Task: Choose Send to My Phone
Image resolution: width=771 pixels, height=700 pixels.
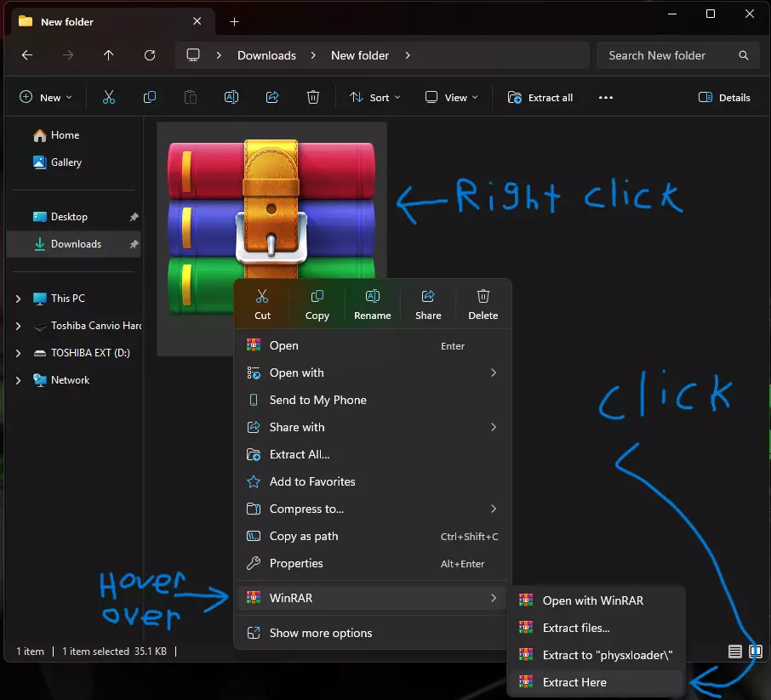Action: click(x=373, y=400)
